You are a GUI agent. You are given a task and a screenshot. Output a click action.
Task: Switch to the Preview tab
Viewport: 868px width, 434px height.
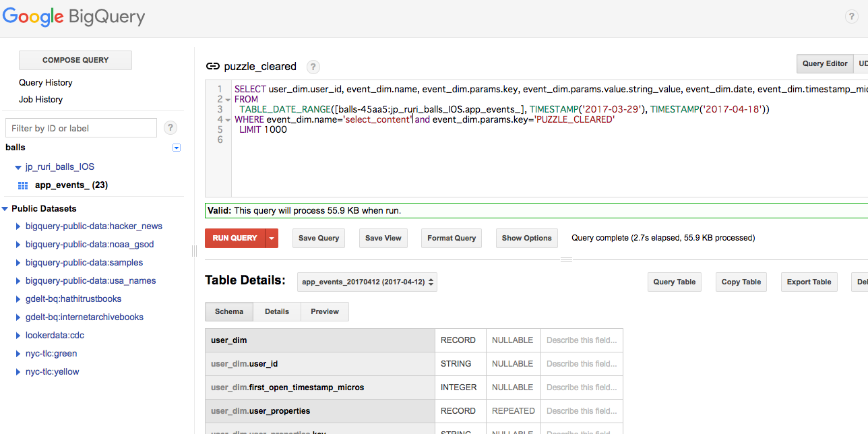click(325, 311)
